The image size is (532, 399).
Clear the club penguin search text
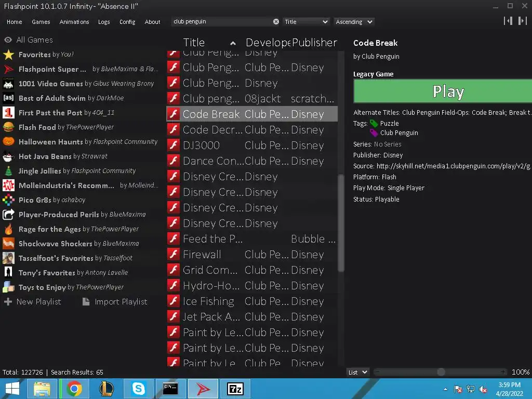(276, 21)
